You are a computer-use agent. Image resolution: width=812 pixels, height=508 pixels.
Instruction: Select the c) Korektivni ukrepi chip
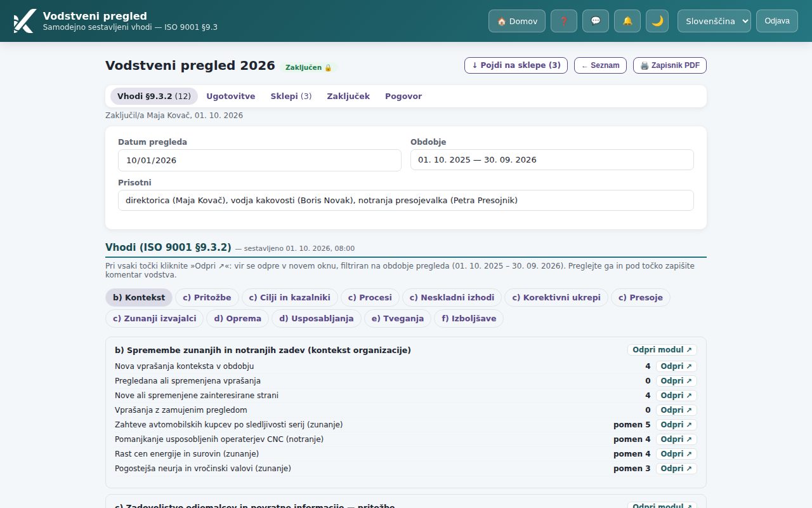[556, 298]
